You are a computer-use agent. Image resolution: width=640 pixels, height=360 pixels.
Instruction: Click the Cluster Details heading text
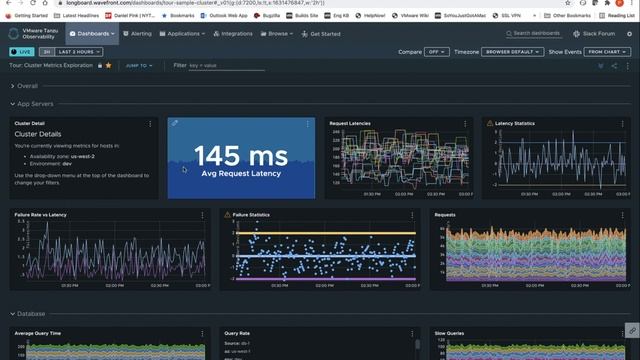pos(38,134)
